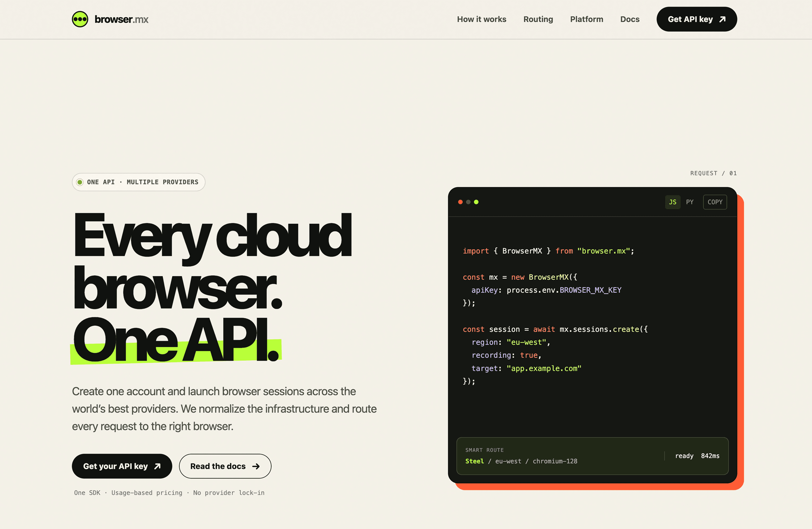Viewport: 812px width, 529px height.
Task: Click the paragraph starting 'Create one account'
Action: click(224, 409)
